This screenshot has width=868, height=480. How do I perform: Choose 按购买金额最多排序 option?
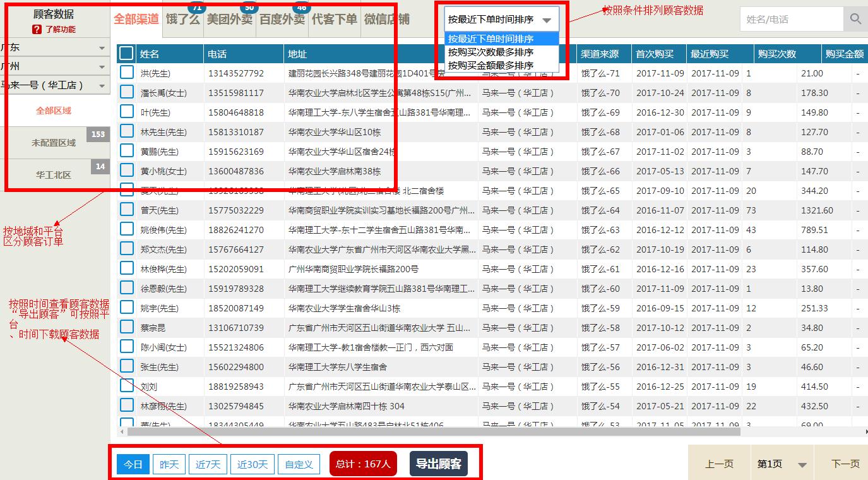coord(502,65)
